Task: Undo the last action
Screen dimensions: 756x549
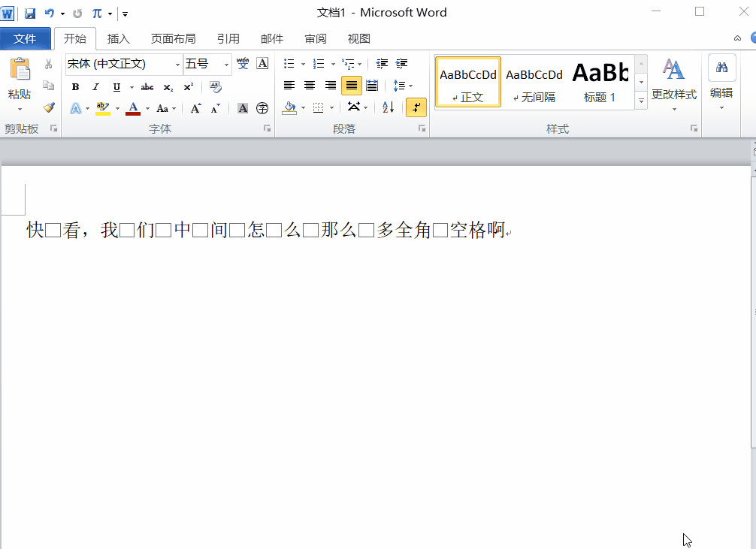Action: click(49, 14)
